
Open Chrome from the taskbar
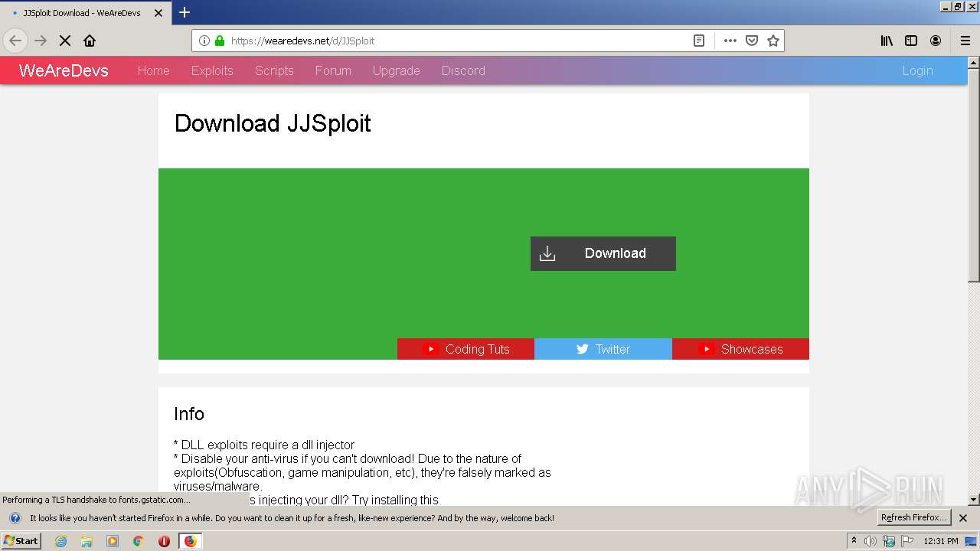click(139, 541)
